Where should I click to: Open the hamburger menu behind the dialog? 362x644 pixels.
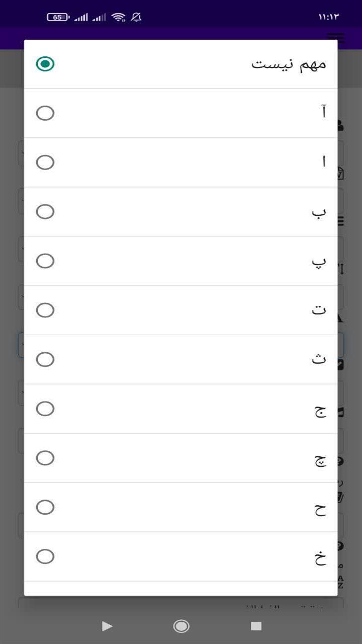[x=336, y=37]
